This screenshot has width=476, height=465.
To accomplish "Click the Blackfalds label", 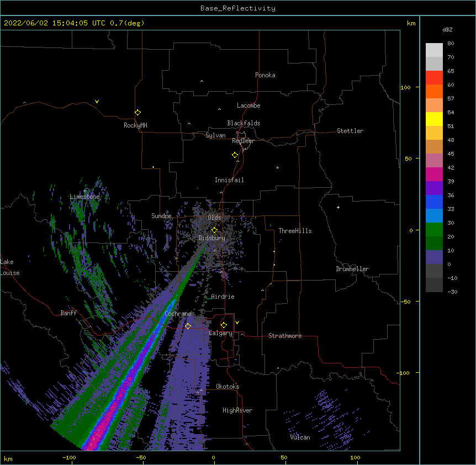I will 244,123.
